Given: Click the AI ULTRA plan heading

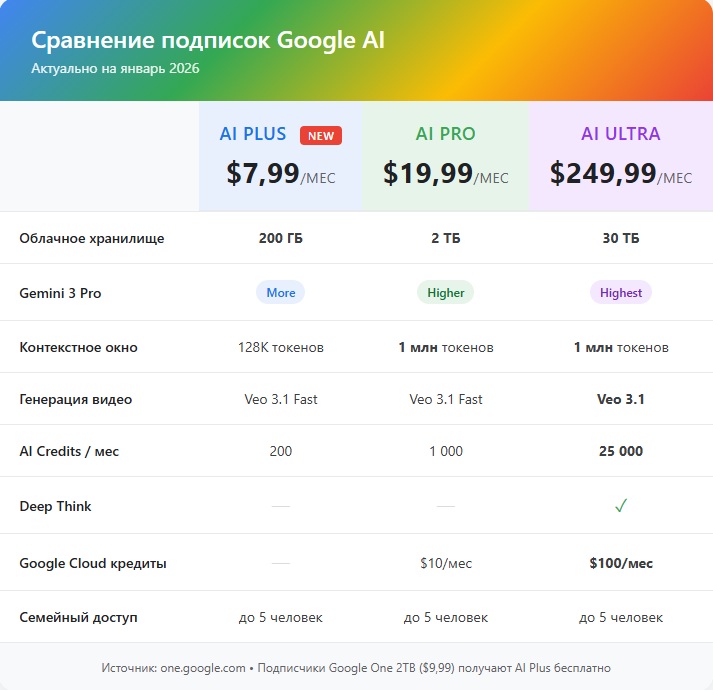Looking at the screenshot, I should (x=621, y=134).
